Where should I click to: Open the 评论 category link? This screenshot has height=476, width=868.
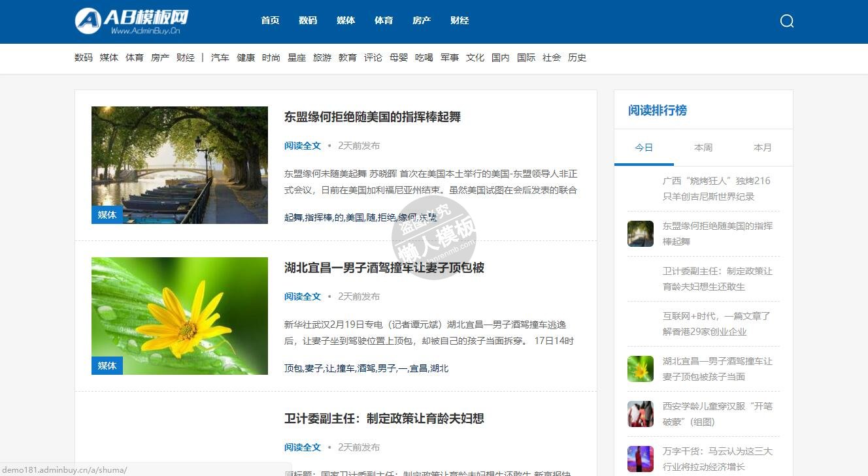pos(373,57)
